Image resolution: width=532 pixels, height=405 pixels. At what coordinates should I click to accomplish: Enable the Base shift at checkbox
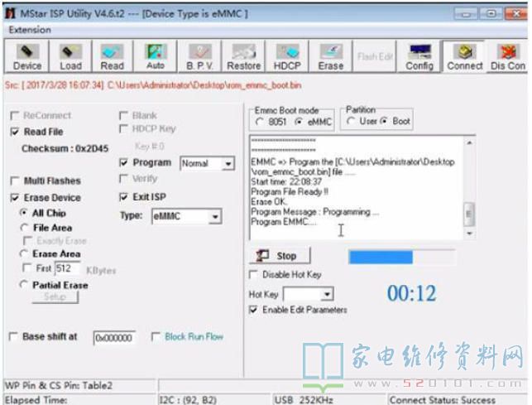pos(13,337)
